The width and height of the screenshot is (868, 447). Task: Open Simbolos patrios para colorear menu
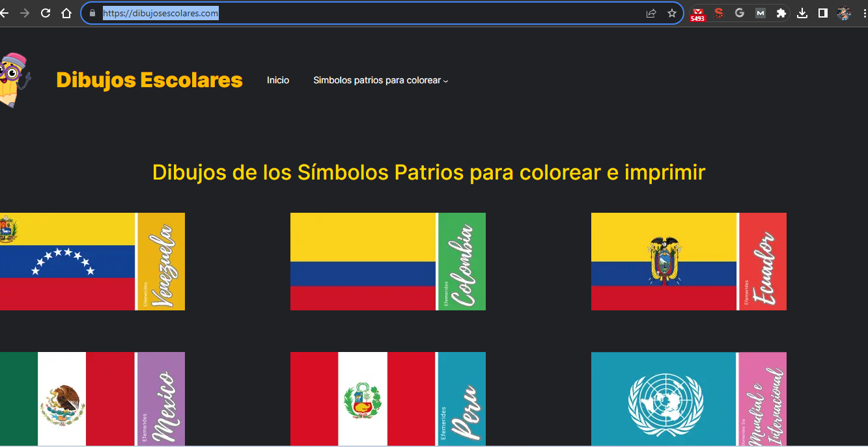point(377,81)
